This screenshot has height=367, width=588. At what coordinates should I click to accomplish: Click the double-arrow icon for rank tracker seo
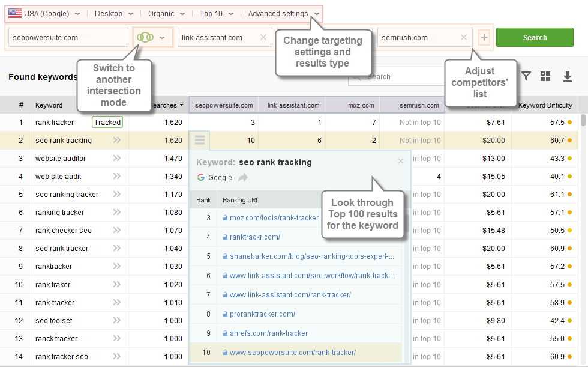click(x=117, y=356)
